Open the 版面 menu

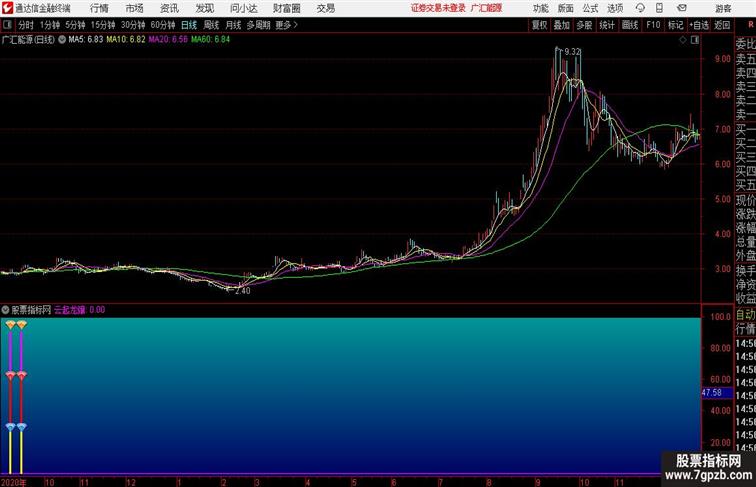pos(566,8)
